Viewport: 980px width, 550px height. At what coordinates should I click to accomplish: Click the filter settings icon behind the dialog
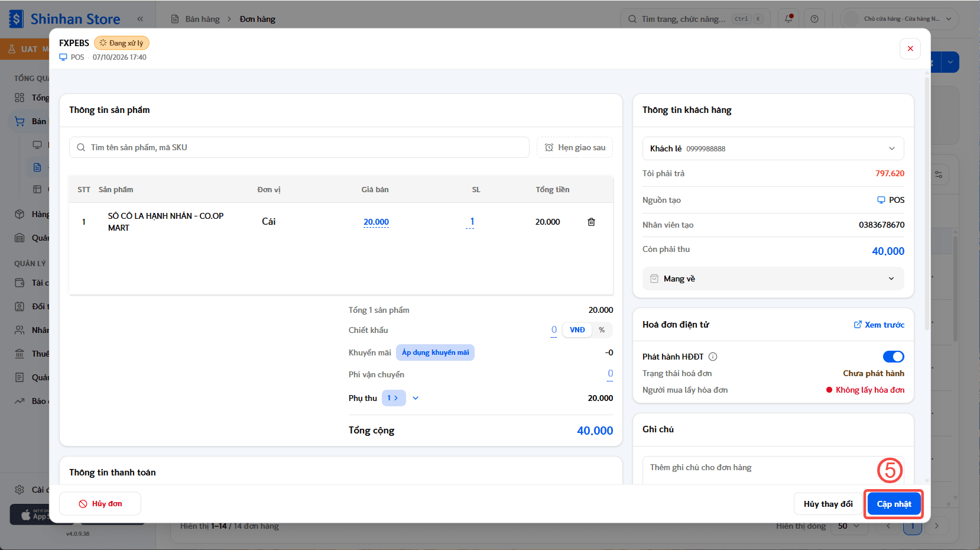coord(939,174)
